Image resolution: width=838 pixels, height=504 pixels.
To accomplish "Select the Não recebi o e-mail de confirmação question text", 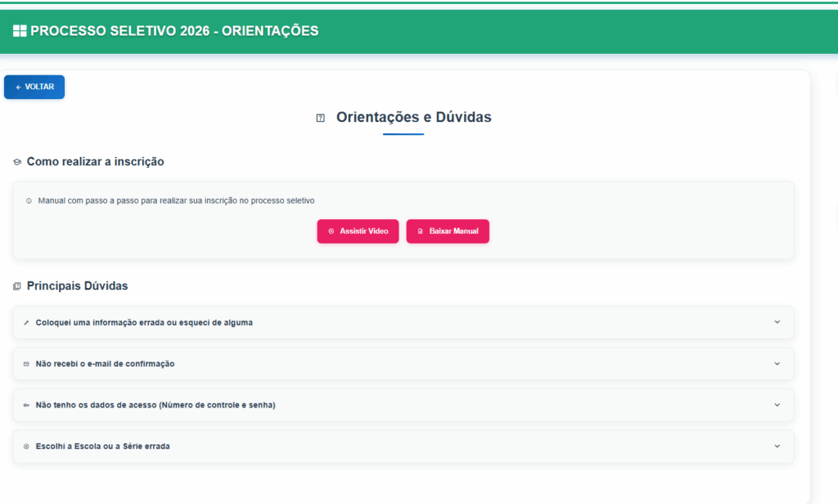I will [105, 364].
